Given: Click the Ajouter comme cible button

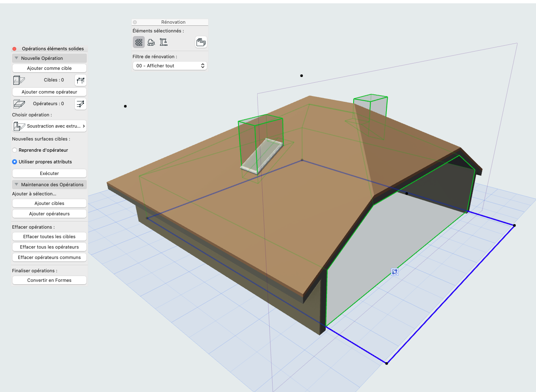Looking at the screenshot, I should click(x=49, y=68).
